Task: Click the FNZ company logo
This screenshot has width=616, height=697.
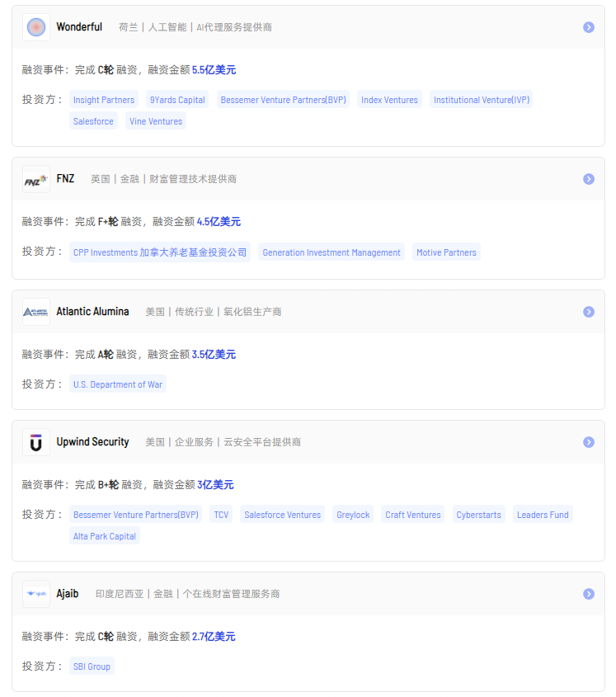Action: (36, 179)
